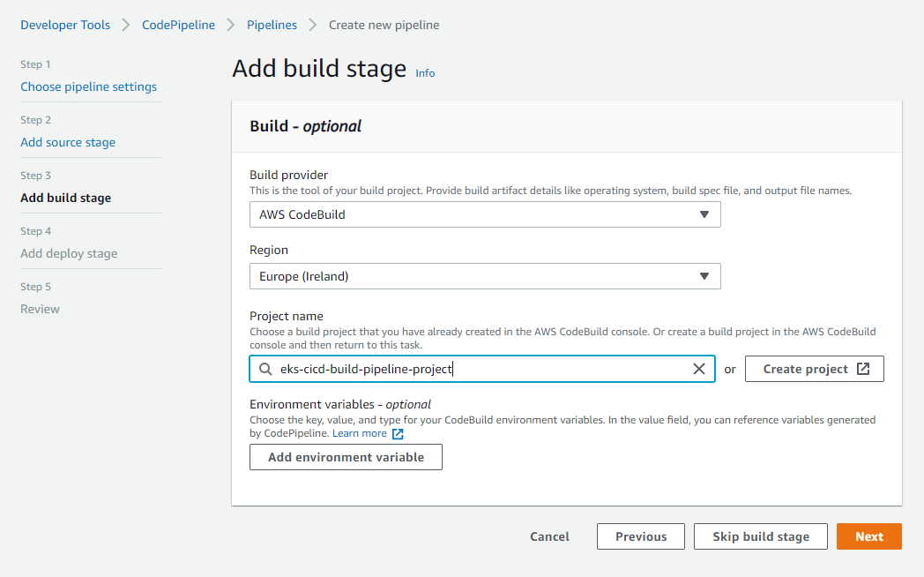The image size is (924, 577).
Task: Cancel the pipeline creation
Action: [550, 536]
